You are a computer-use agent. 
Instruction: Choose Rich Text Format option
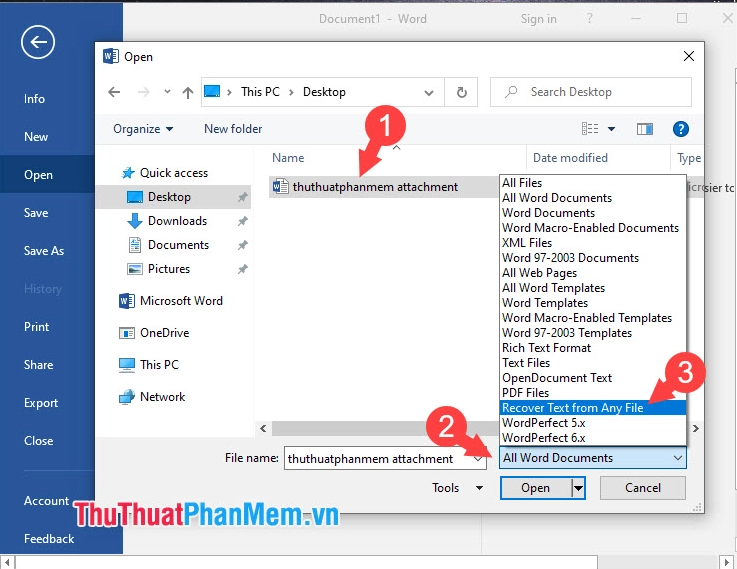click(x=592, y=348)
